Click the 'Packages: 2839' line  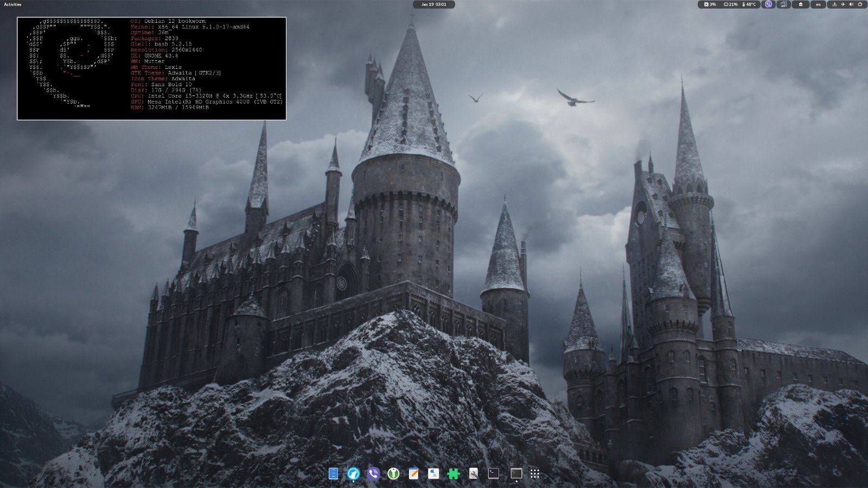click(x=155, y=38)
